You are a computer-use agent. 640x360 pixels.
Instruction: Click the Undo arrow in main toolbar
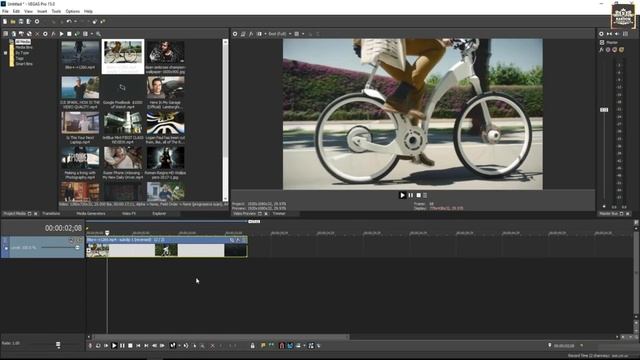(x=69, y=22)
